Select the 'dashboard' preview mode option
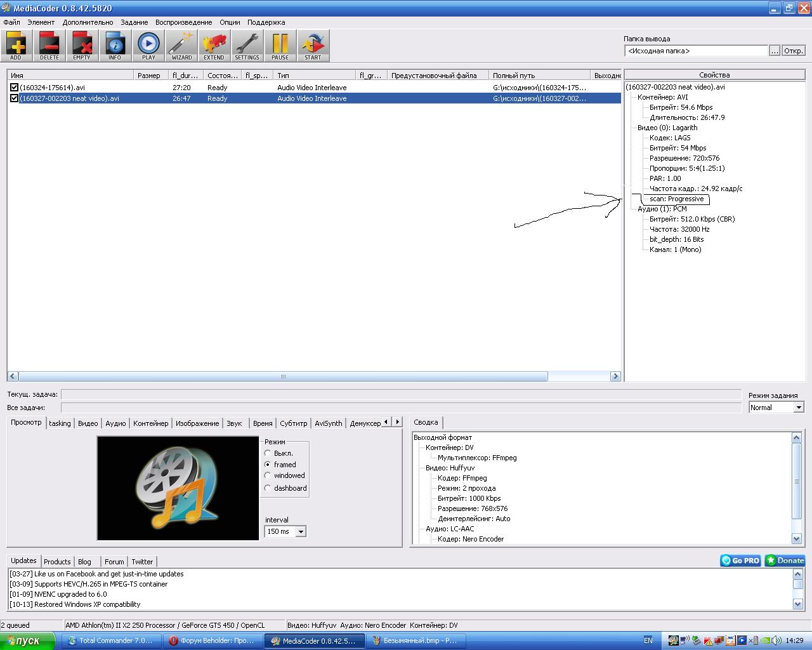Screen dimensions: 812x650 click(268, 488)
